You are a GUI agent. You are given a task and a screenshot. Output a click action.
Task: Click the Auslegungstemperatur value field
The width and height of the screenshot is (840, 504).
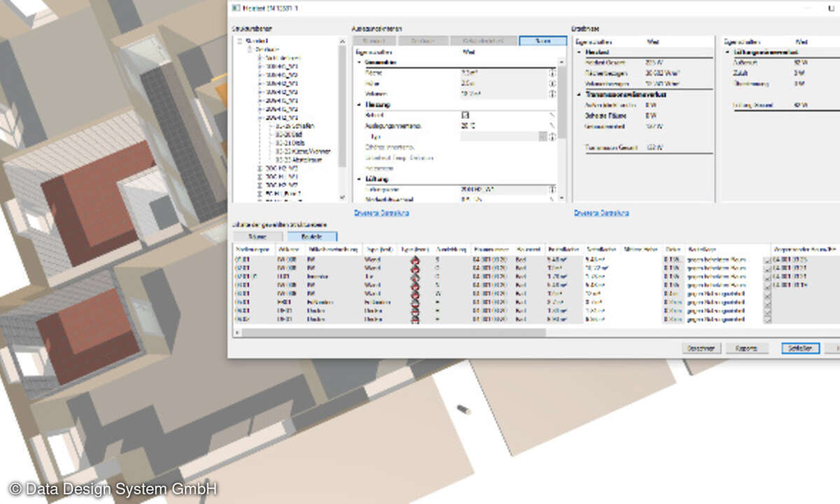coord(502,125)
